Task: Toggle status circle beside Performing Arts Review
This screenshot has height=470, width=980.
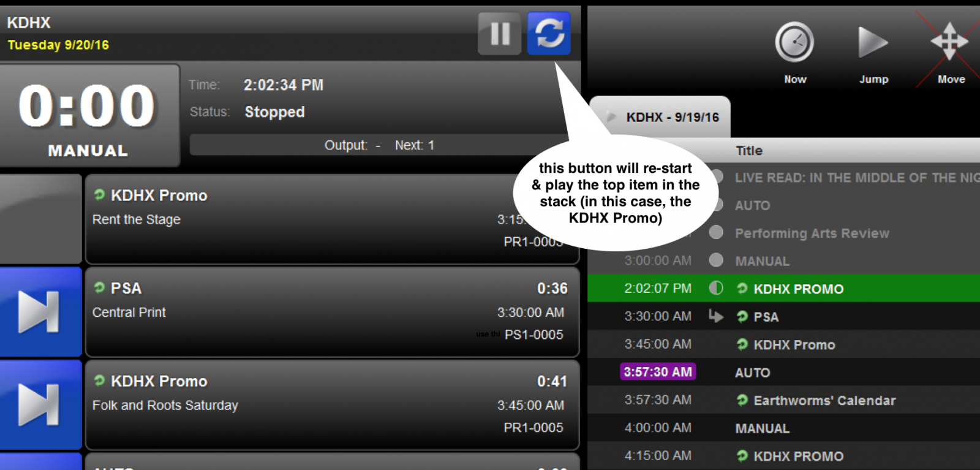Action: (716, 233)
